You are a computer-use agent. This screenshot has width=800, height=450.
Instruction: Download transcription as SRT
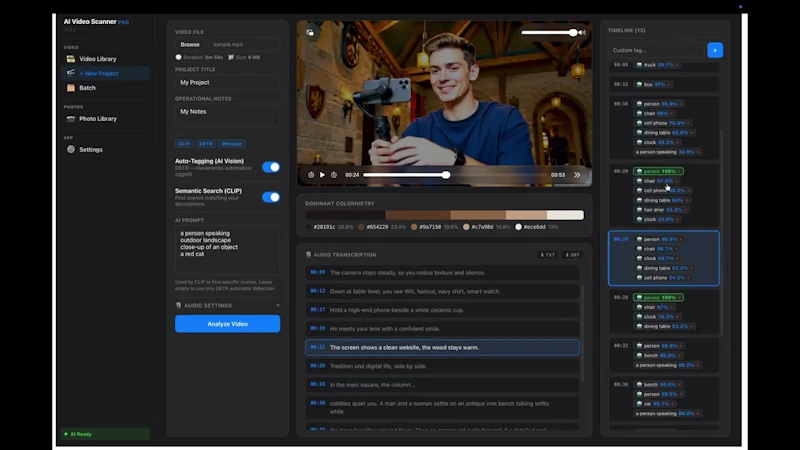[x=572, y=255]
